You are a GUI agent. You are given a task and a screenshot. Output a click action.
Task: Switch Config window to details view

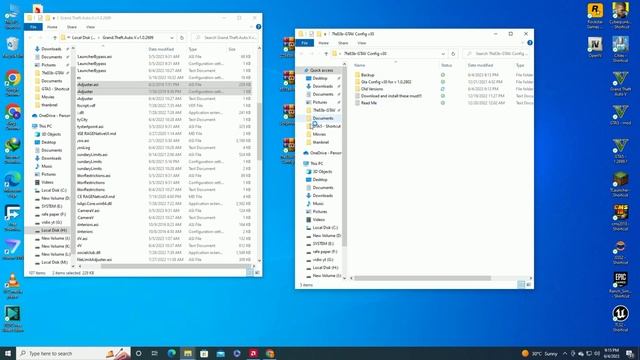pos(521,284)
